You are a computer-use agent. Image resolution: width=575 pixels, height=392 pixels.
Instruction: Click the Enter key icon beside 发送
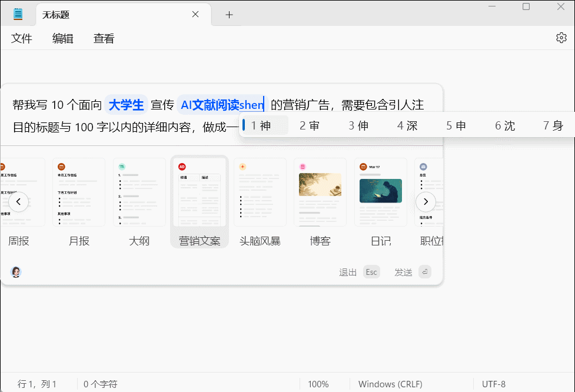tap(425, 272)
